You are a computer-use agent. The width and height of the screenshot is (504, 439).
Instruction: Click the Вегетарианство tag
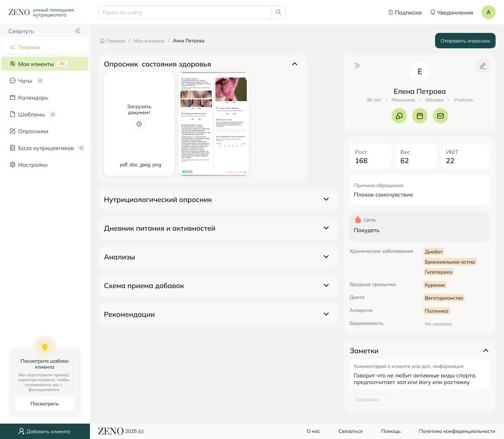444,298
